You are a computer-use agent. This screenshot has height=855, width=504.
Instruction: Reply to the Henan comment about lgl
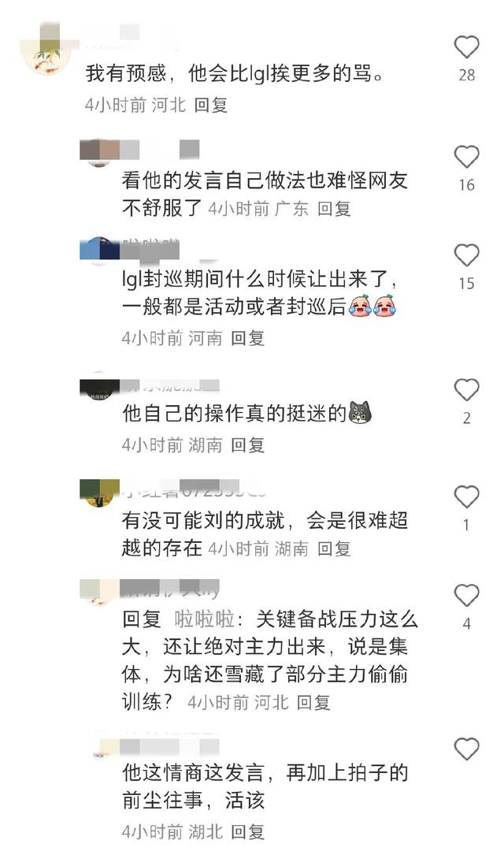click(248, 338)
